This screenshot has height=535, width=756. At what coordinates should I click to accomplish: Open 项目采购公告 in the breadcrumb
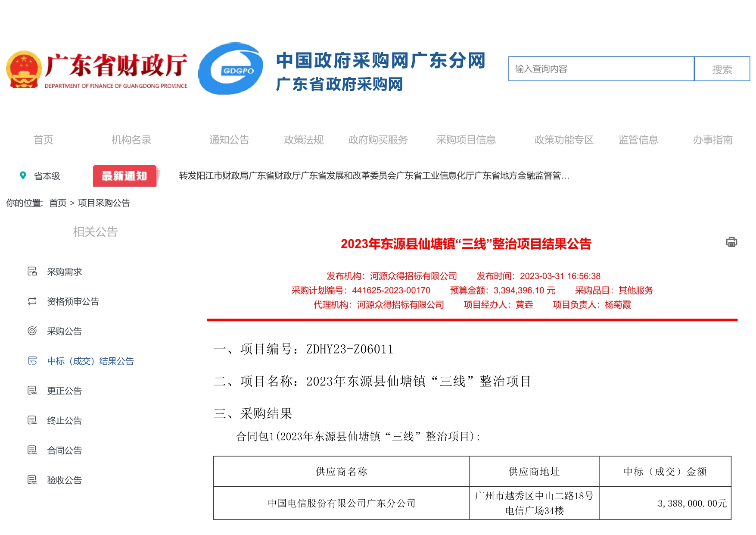pyautogui.click(x=105, y=203)
